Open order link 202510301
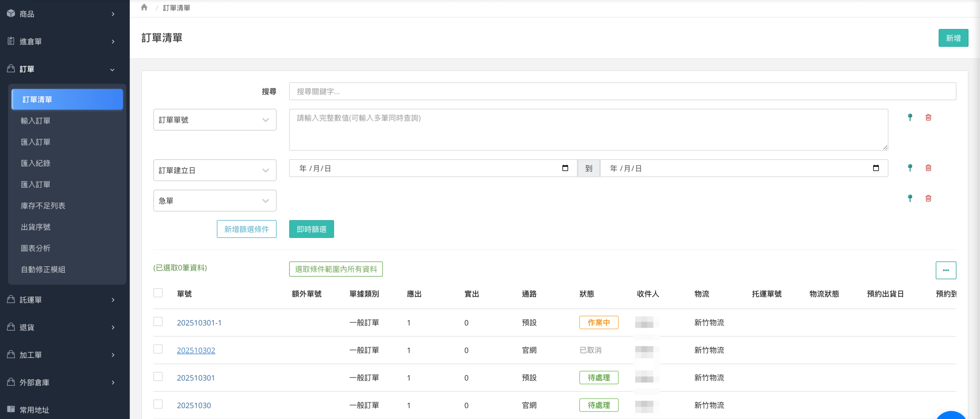 click(x=196, y=378)
